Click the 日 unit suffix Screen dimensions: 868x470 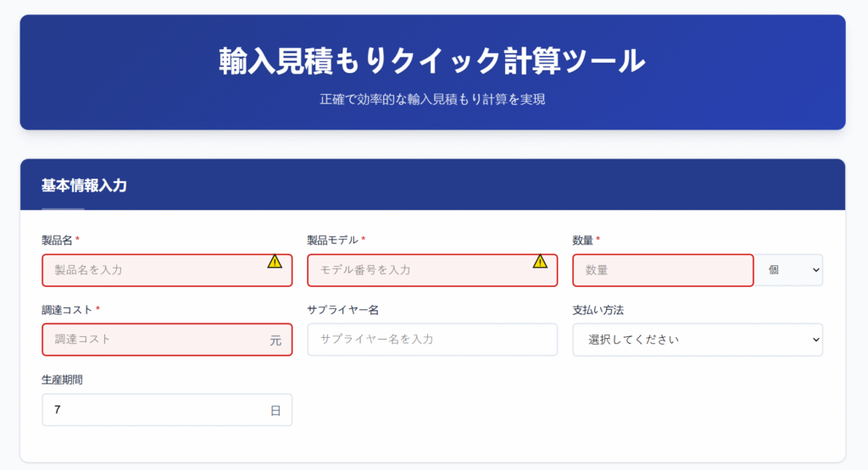click(x=275, y=411)
